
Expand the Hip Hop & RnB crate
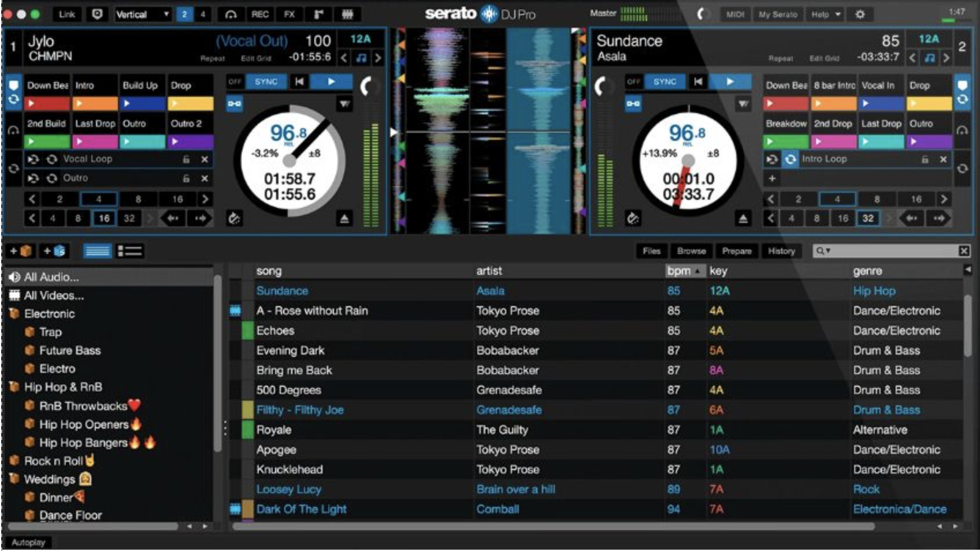point(14,387)
